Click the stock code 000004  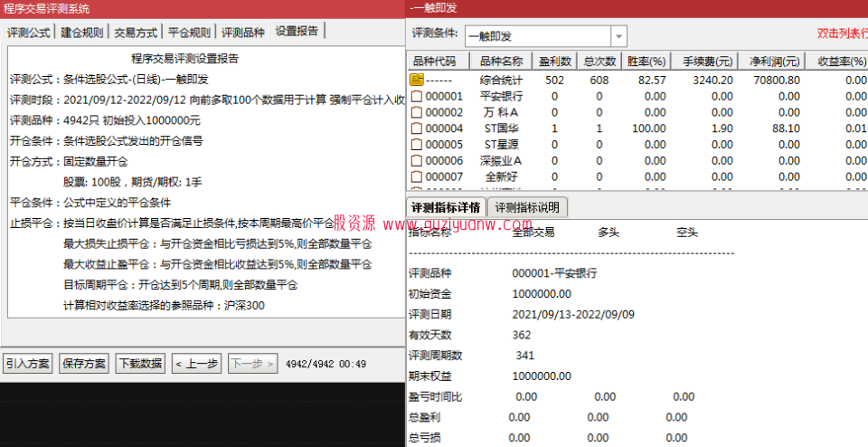click(x=444, y=128)
